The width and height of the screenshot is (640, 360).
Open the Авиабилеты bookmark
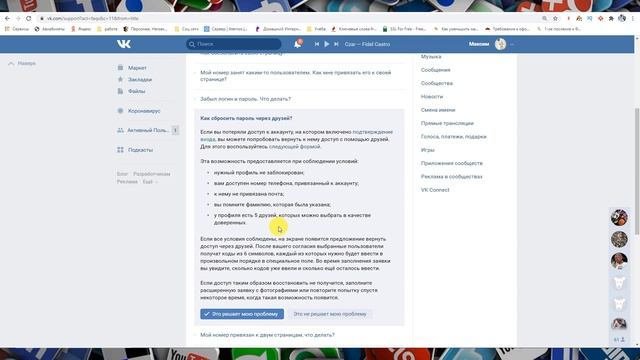tap(50, 29)
